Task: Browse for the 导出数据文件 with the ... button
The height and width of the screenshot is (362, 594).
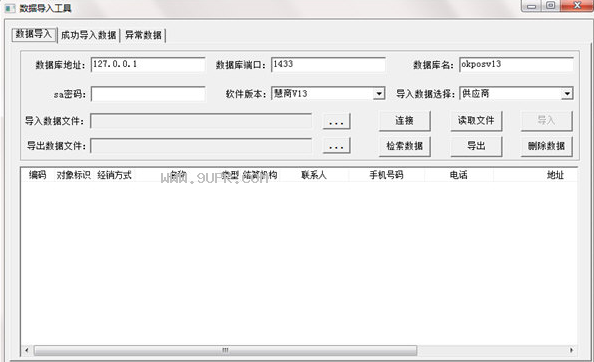Action: [336, 146]
